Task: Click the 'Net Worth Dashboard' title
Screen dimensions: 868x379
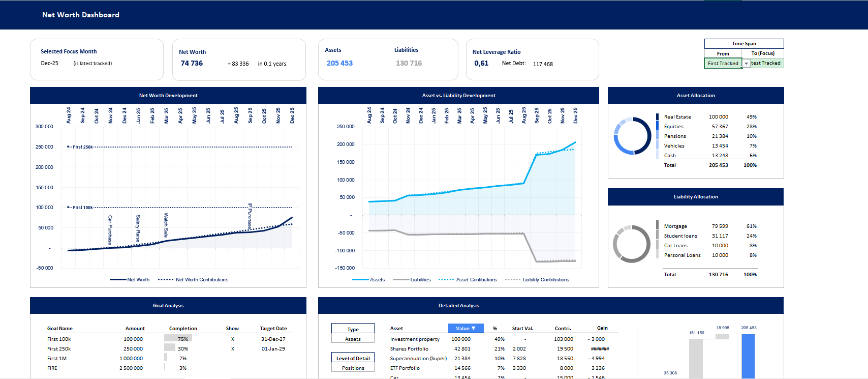Action: click(81, 15)
